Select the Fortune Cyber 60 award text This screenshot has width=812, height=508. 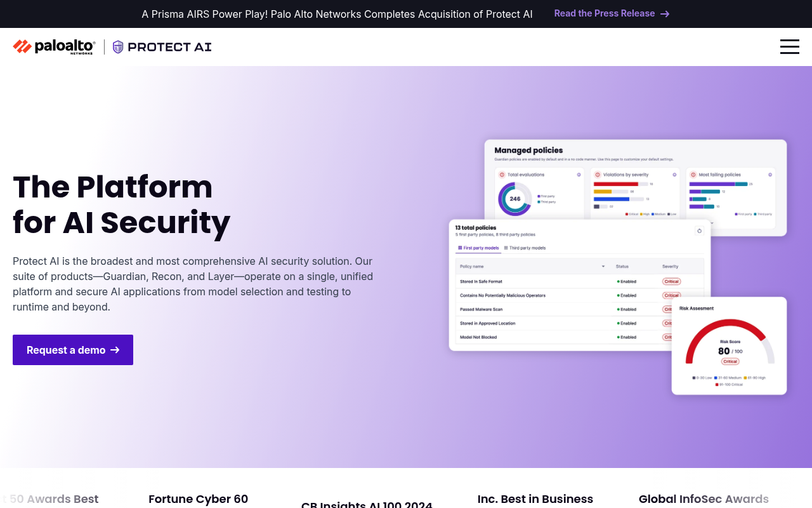[199, 499]
